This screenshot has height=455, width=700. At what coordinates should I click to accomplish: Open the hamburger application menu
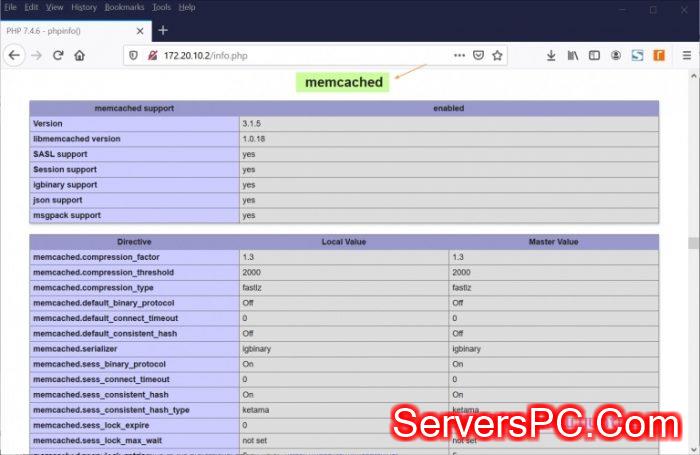(x=686, y=55)
